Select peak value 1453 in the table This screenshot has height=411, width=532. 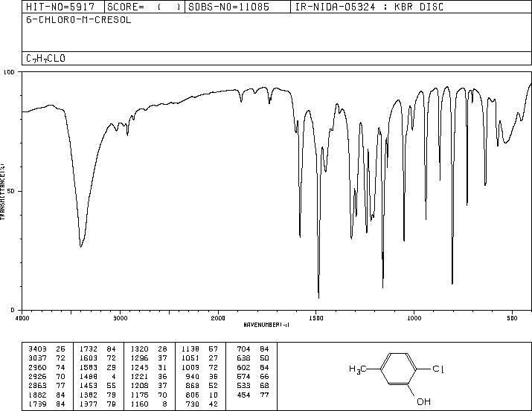(89, 386)
